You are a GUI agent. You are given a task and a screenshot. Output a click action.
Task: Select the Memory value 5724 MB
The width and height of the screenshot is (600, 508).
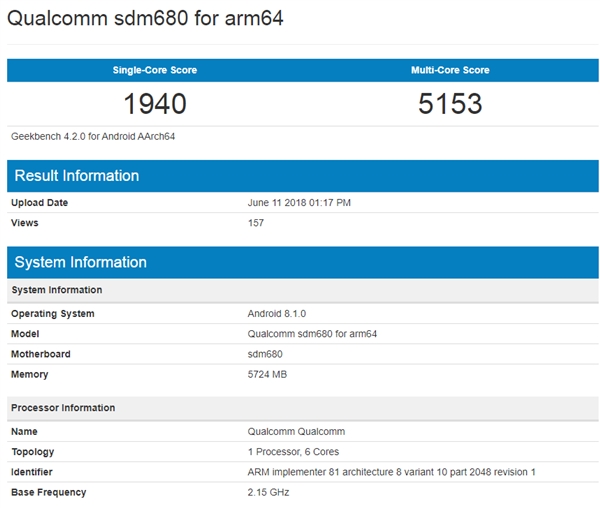[268, 374]
